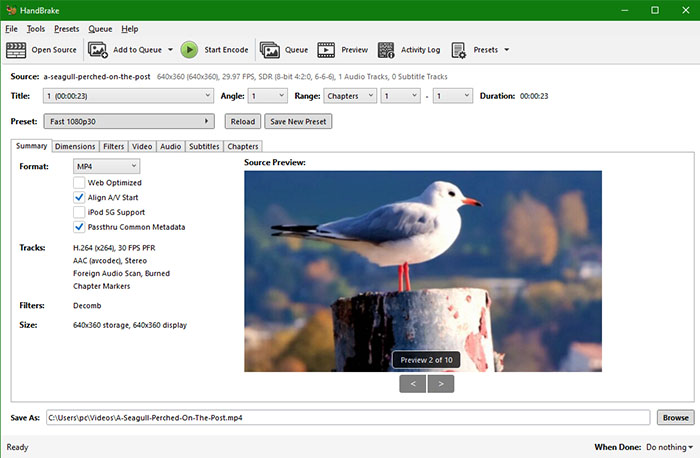Click the Preview filmstrip icon
The image size is (700, 458).
pos(326,50)
